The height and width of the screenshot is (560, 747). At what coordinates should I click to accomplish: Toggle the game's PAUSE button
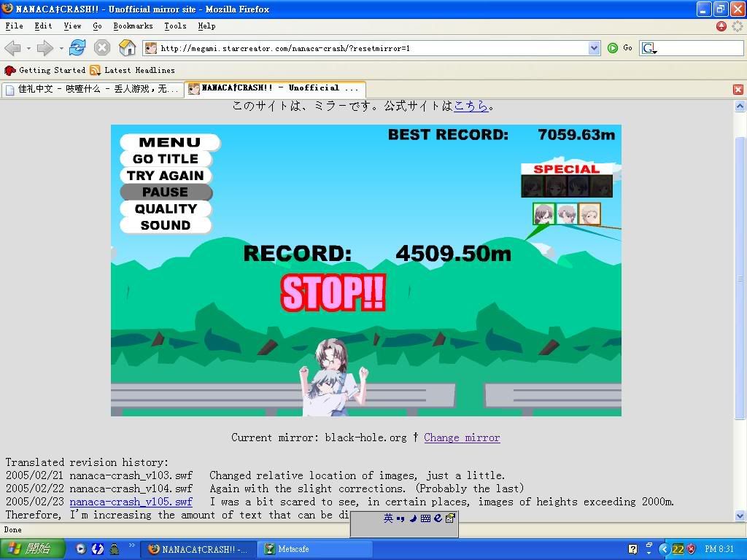tap(166, 192)
